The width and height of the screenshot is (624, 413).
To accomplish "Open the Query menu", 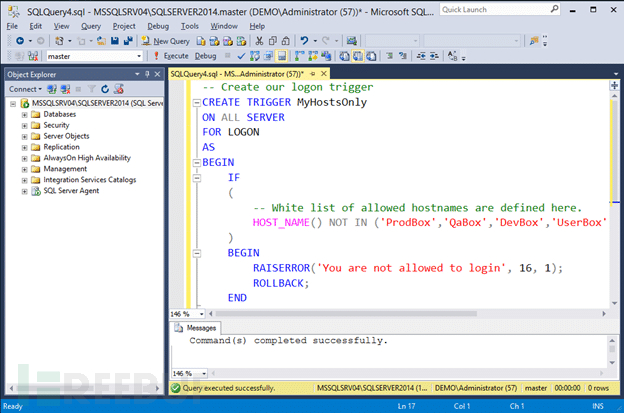I will point(91,26).
